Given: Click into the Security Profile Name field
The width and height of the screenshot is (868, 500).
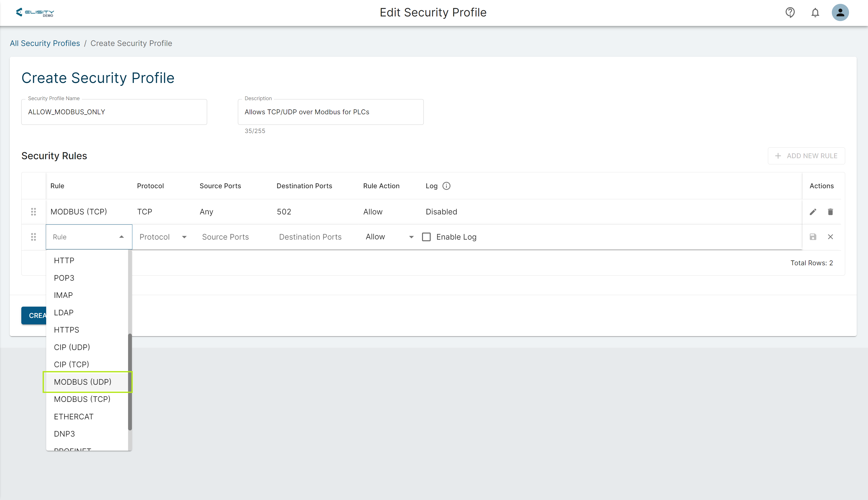Looking at the screenshot, I should (x=114, y=112).
